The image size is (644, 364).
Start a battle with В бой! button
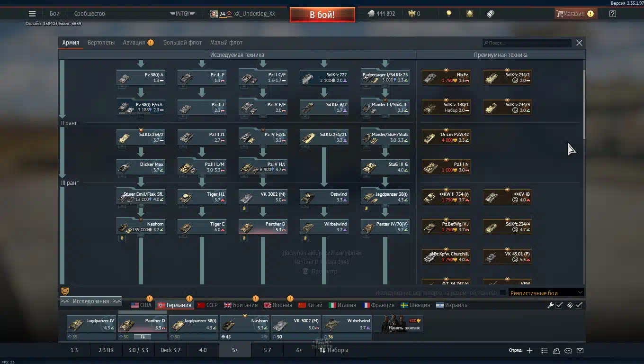pyautogui.click(x=322, y=15)
